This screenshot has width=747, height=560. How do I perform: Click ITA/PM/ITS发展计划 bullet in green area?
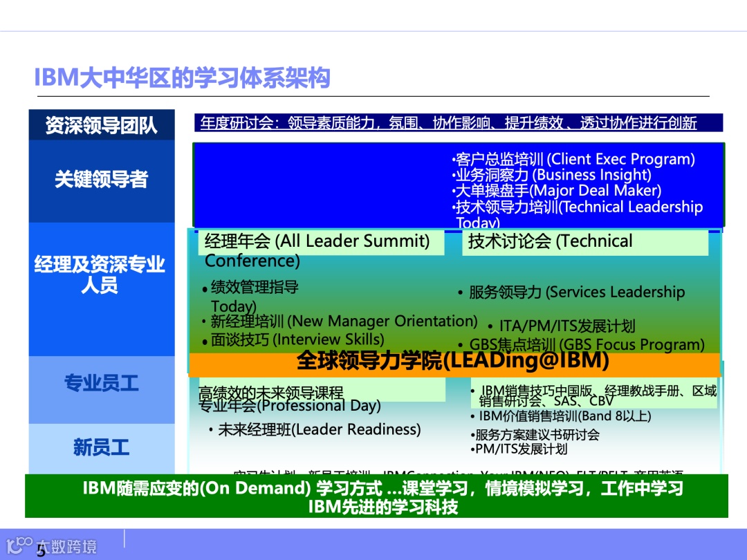tap(562, 326)
